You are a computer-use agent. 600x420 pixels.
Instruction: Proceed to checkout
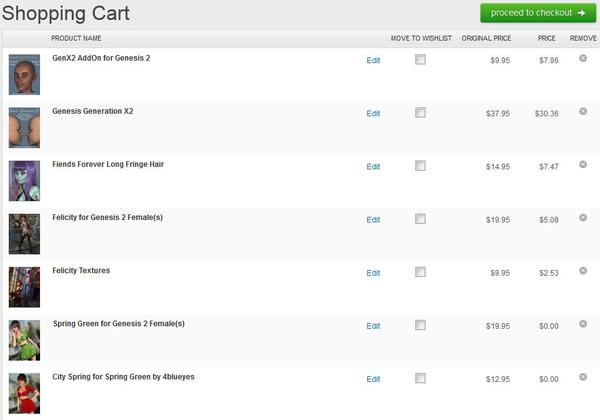tap(538, 13)
